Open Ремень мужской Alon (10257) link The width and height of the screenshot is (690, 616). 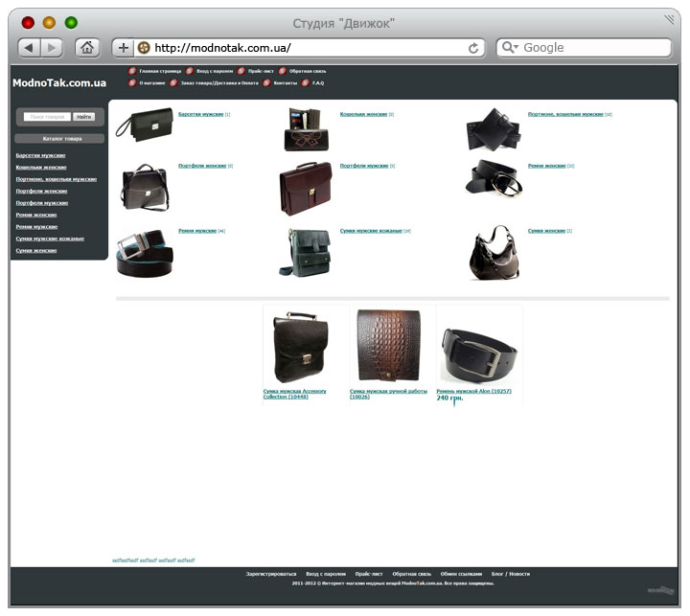tap(474, 391)
